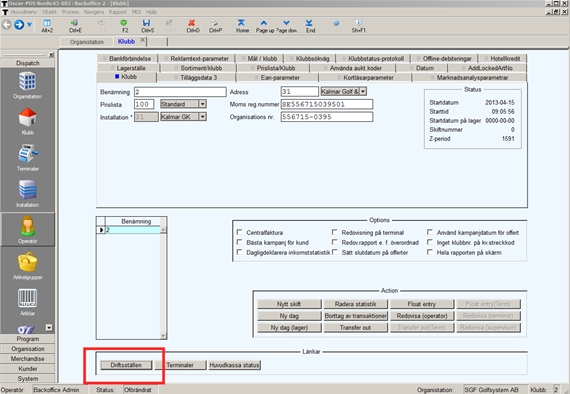This screenshot has height=394, width=570.
Task: Click the back navigation arrow
Action: tap(7, 25)
